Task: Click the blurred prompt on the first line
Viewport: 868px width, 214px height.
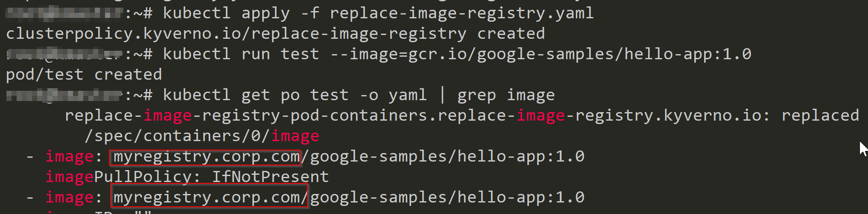Action: pyautogui.click(x=64, y=13)
